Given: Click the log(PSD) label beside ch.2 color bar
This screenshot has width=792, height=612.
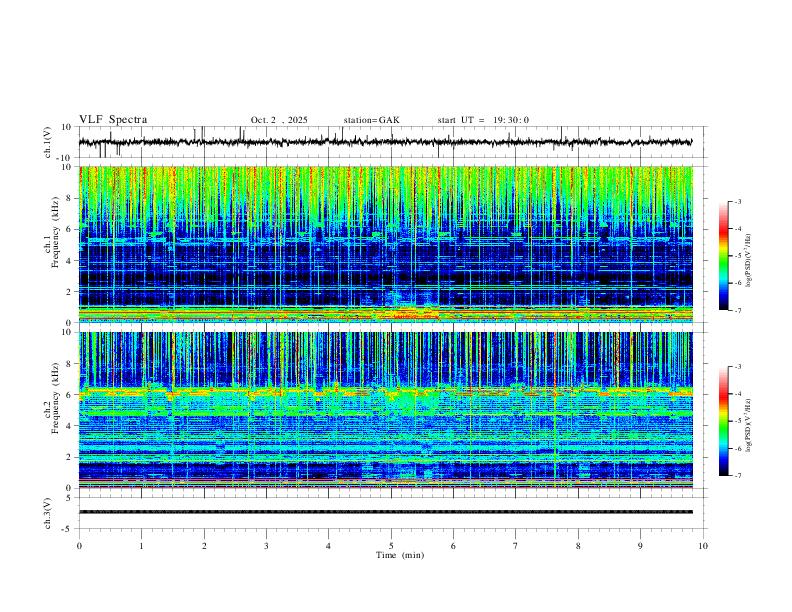Looking at the screenshot, I should tap(748, 425).
